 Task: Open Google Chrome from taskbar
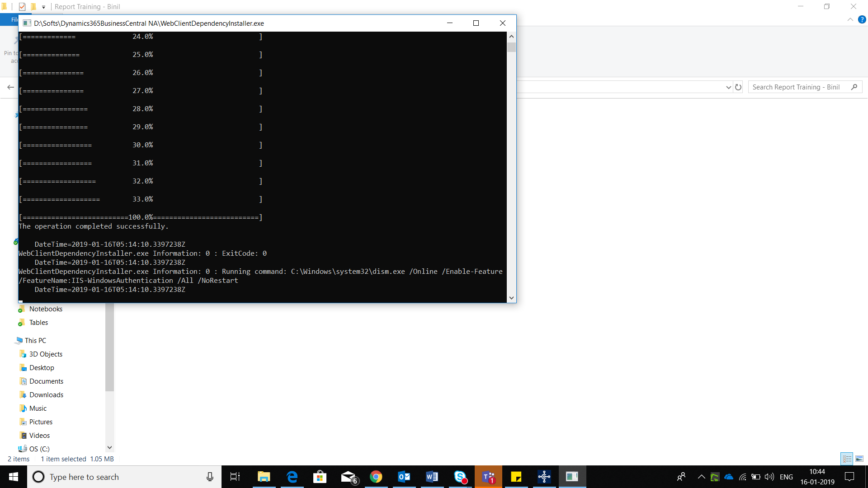(376, 477)
